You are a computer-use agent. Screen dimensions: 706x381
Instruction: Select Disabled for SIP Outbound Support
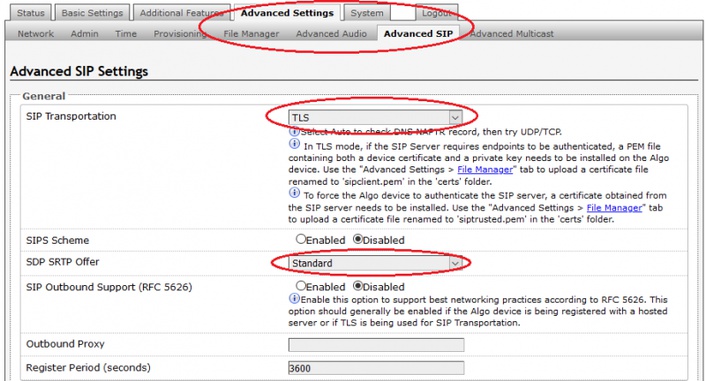pos(358,286)
